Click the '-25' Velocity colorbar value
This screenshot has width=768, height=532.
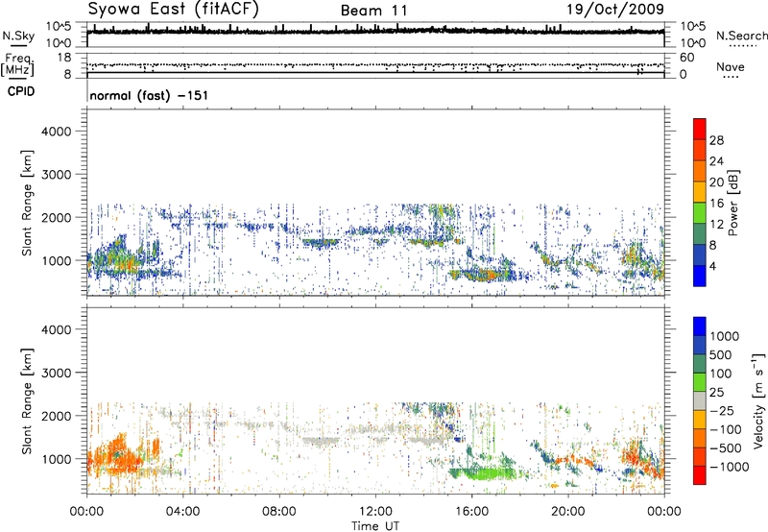pyautogui.click(x=721, y=410)
